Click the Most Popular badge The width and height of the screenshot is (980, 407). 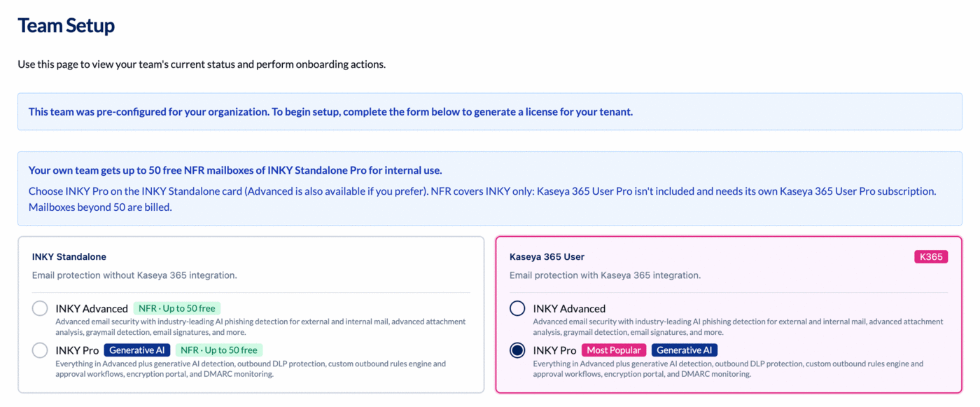click(x=614, y=350)
